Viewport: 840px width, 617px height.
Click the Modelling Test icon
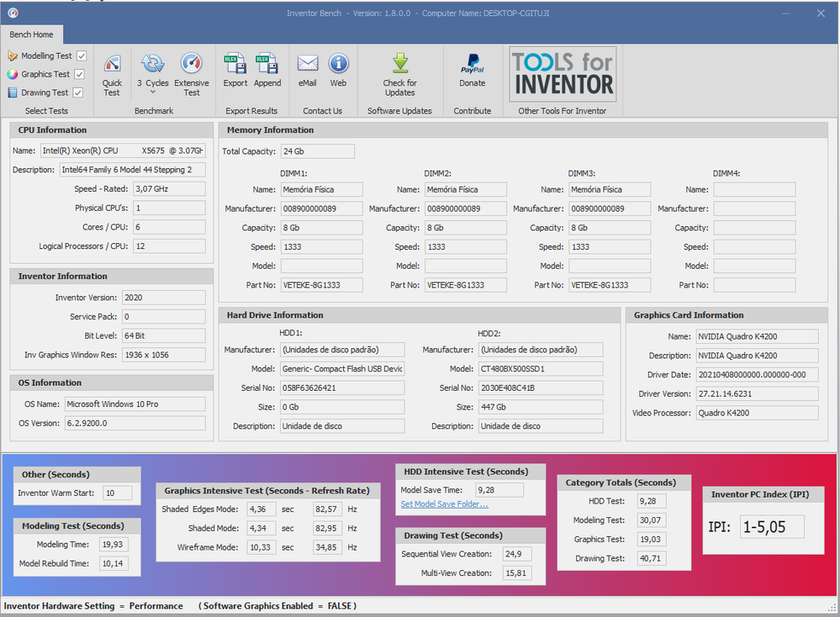pos(13,55)
